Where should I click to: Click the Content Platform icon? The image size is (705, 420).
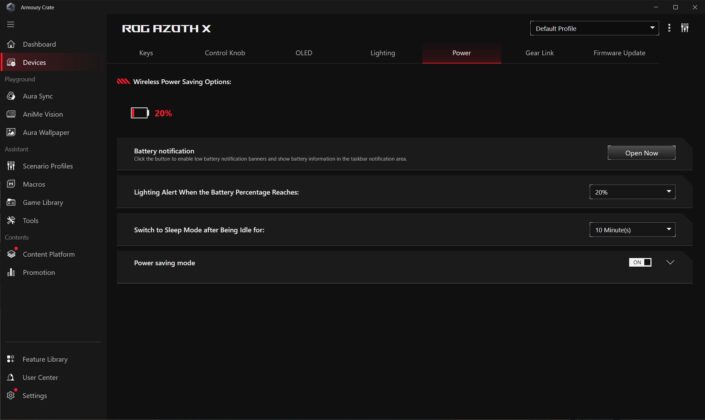click(11, 254)
